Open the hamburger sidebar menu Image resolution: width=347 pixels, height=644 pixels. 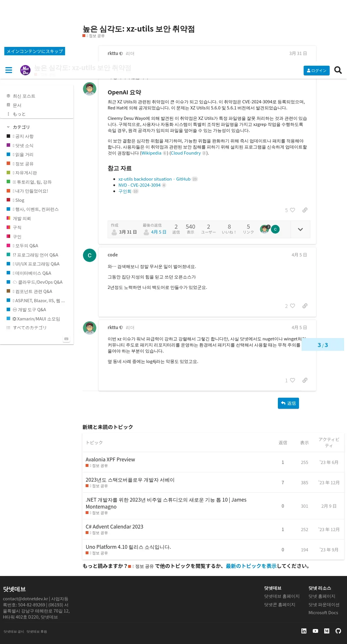pyautogui.click(x=9, y=70)
